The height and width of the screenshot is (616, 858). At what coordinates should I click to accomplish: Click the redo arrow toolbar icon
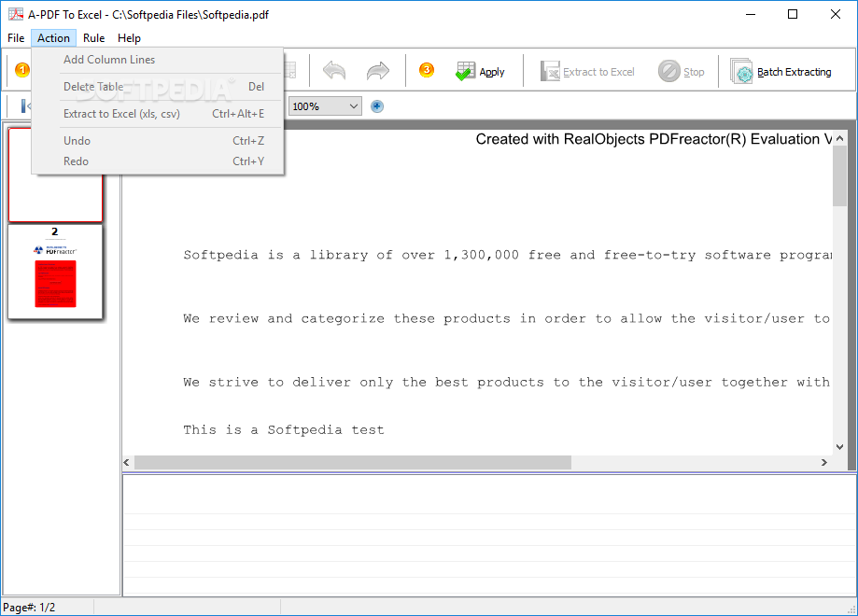coord(377,71)
